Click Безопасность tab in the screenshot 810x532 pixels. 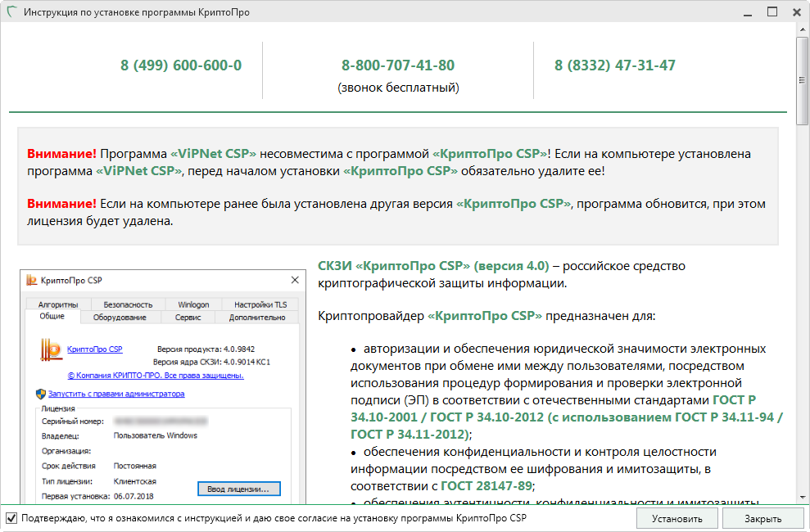(128, 305)
